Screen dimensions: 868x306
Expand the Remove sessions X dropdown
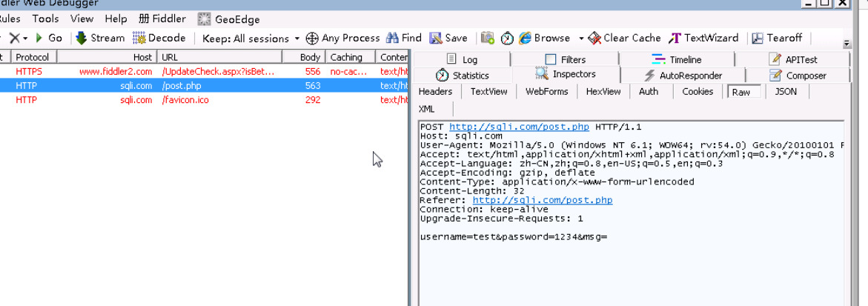coord(25,39)
